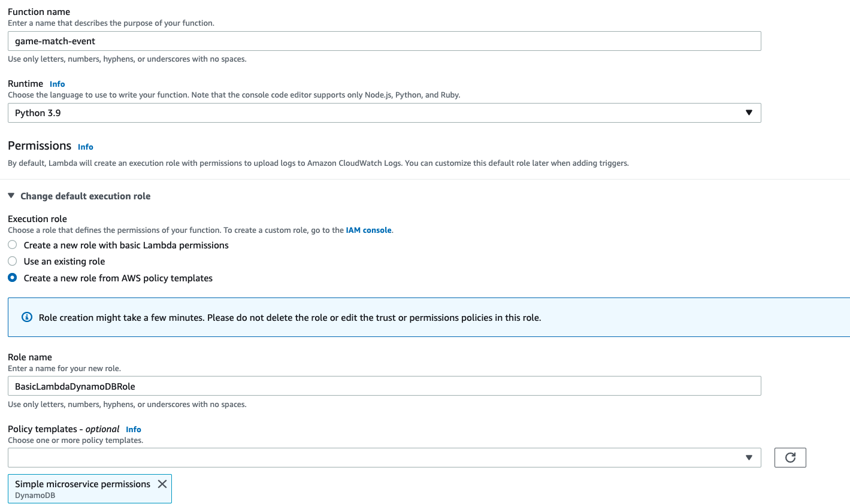The image size is (850, 504).
Task: Open the Runtime Python 3.9 dropdown
Action: (x=384, y=113)
